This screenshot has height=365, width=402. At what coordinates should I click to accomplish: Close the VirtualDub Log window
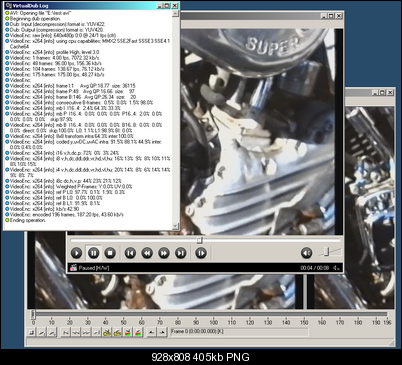tap(175, 5)
